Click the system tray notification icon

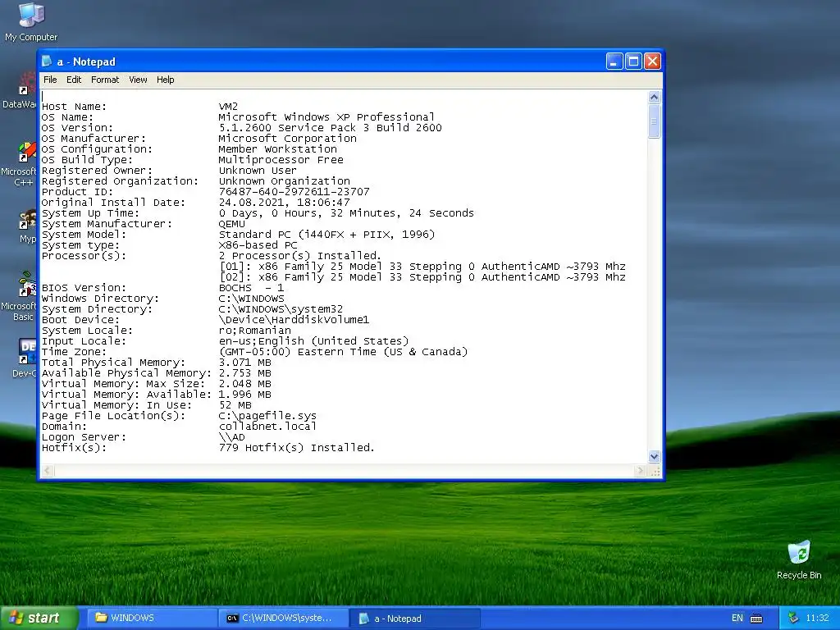pos(793,619)
